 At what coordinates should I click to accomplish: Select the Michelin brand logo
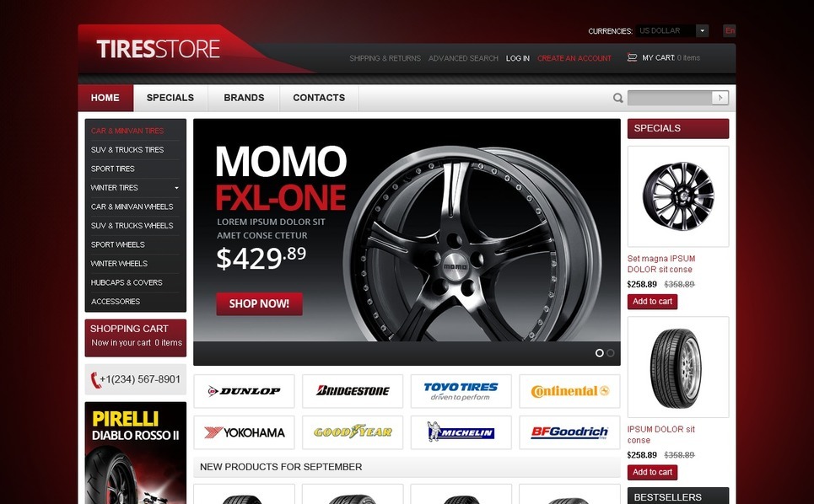(x=461, y=432)
